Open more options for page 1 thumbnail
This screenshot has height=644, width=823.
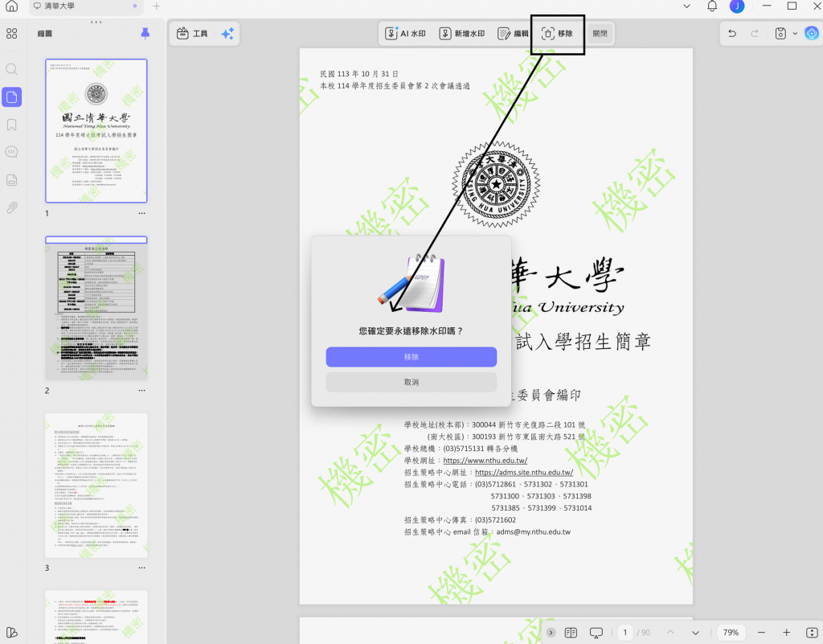pos(141,214)
